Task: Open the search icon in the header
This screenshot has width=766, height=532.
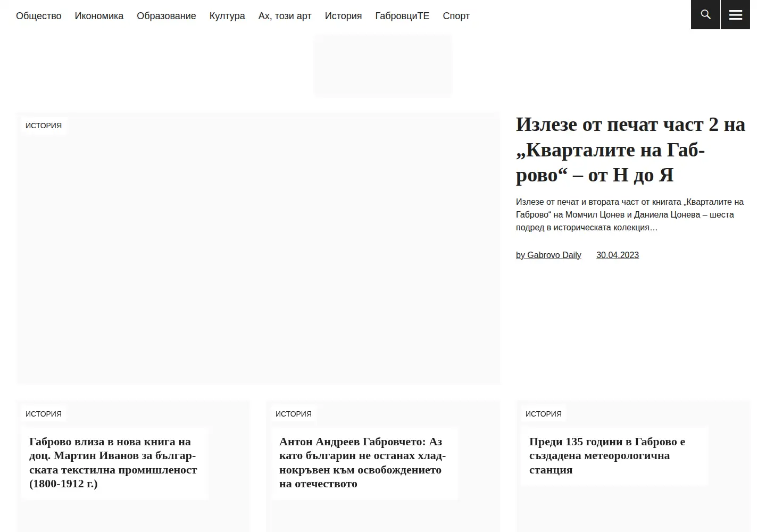Action: pos(705,14)
